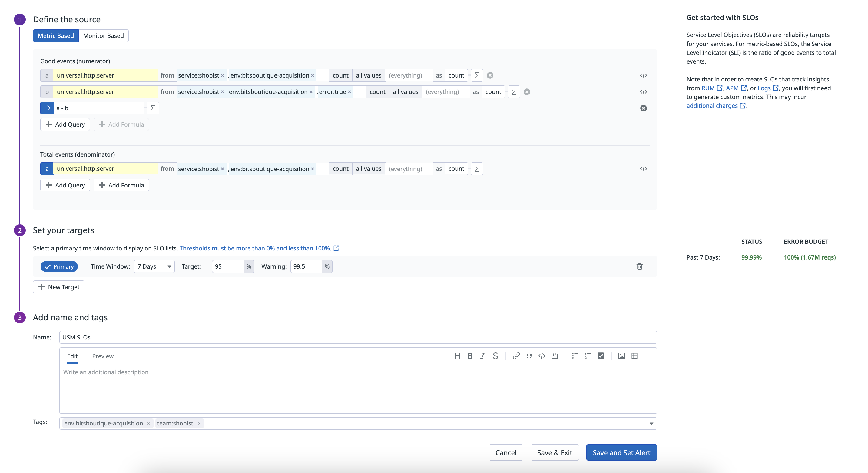868x473 pixels.
Task: Toggle the Primary checkbox on the 7 Days target
Action: [59, 266]
